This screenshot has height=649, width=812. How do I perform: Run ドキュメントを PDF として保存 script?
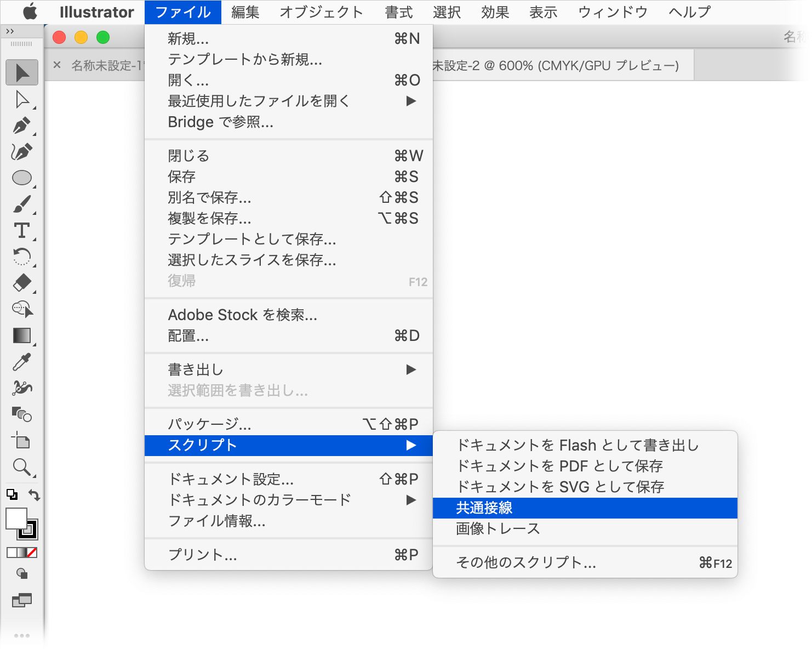(x=585, y=466)
